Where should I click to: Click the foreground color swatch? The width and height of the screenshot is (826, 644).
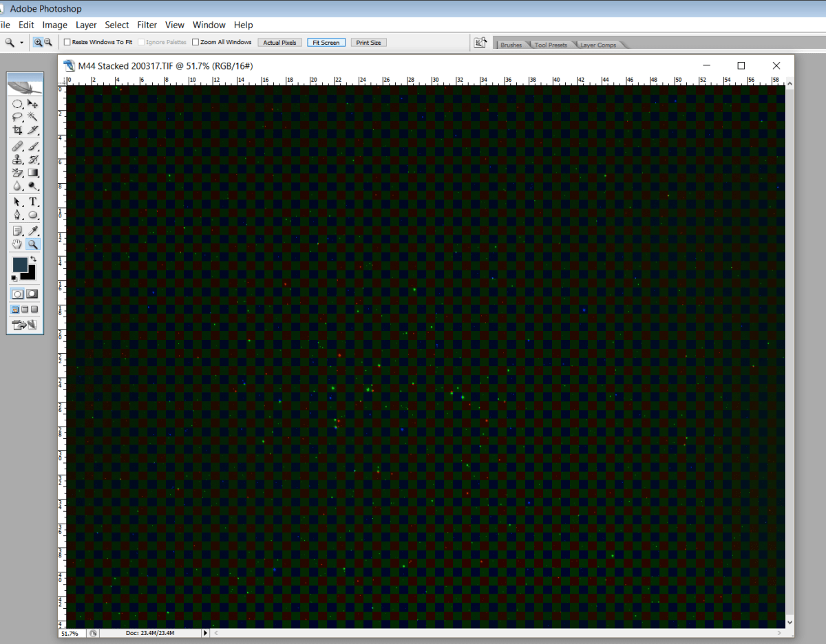(20, 264)
